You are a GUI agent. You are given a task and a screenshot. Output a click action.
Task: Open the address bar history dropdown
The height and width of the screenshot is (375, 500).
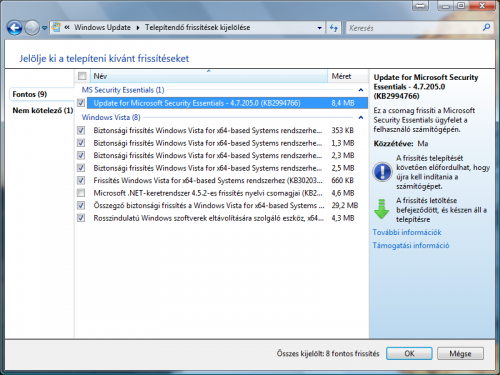click(319, 28)
